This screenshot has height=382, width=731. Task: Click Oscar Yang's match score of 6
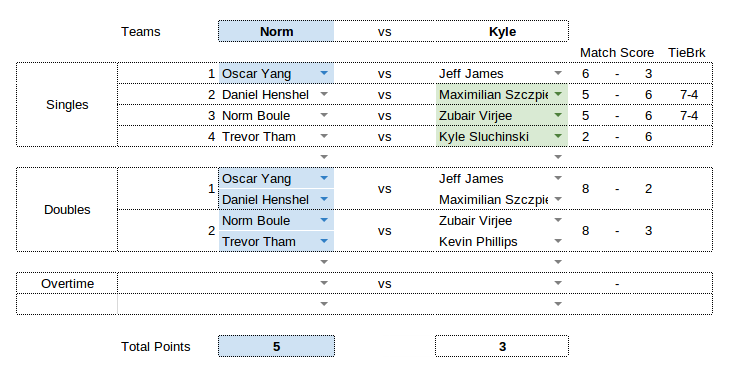[x=586, y=74]
